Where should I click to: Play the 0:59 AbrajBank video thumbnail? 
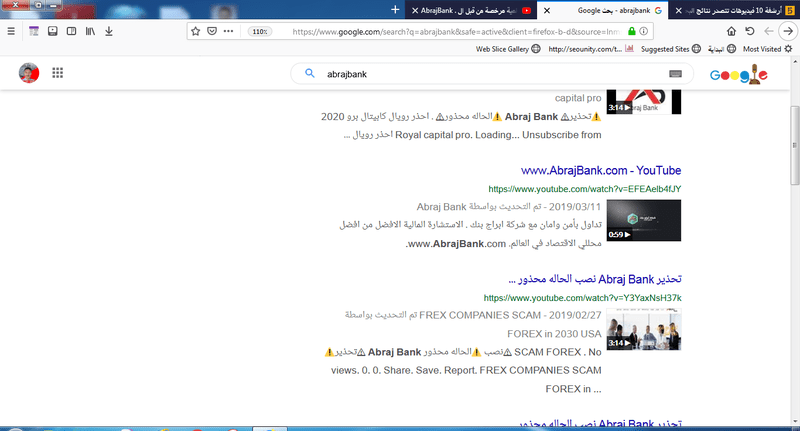coord(643,220)
